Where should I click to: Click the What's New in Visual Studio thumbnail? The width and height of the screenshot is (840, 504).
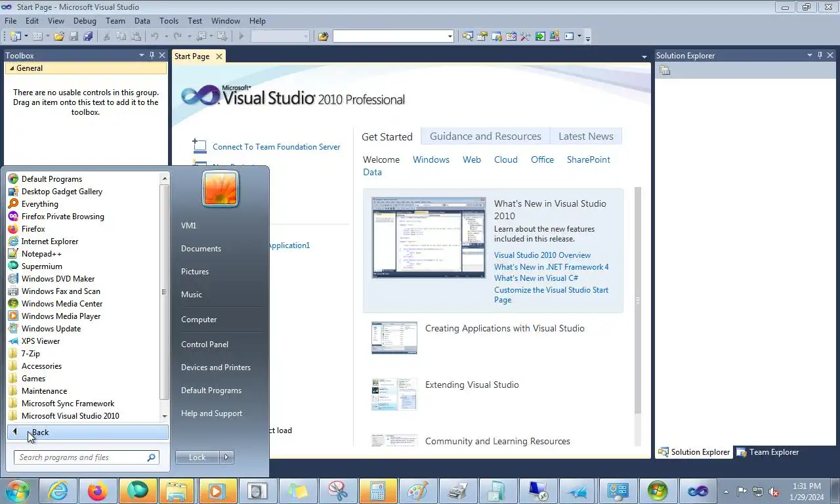coord(429,238)
